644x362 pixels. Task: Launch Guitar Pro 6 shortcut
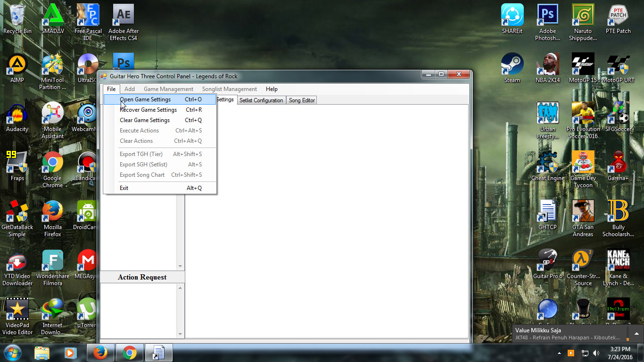(548, 264)
